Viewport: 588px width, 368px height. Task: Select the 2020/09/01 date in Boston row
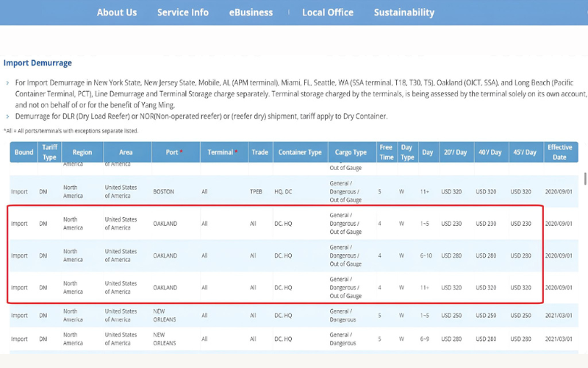pos(559,192)
